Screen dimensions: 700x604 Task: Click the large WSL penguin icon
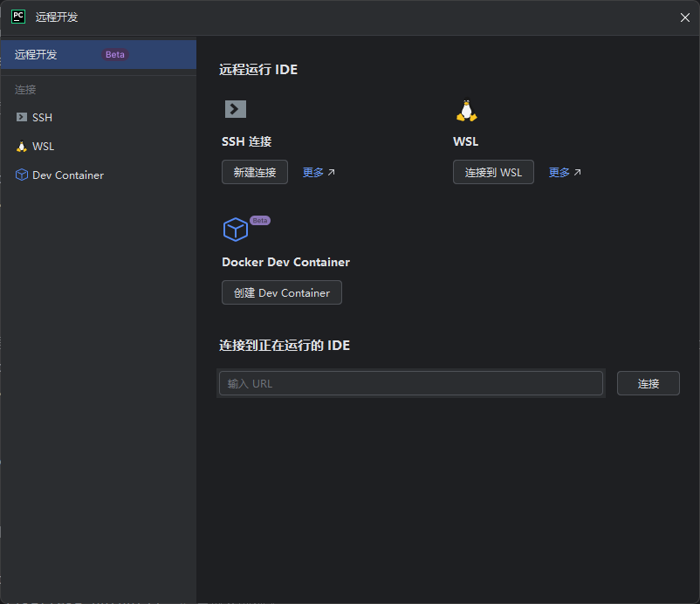[466, 110]
